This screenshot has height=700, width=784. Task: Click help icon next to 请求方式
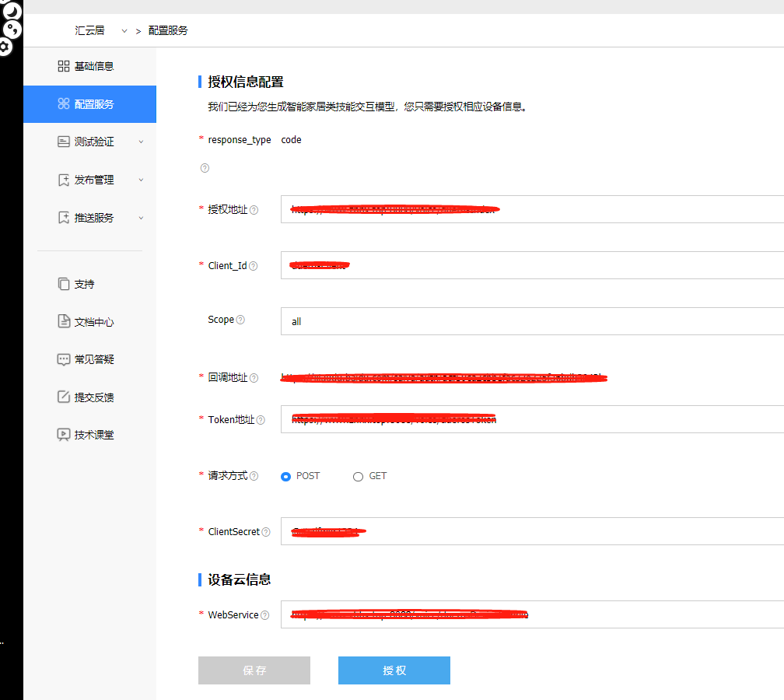pos(254,476)
